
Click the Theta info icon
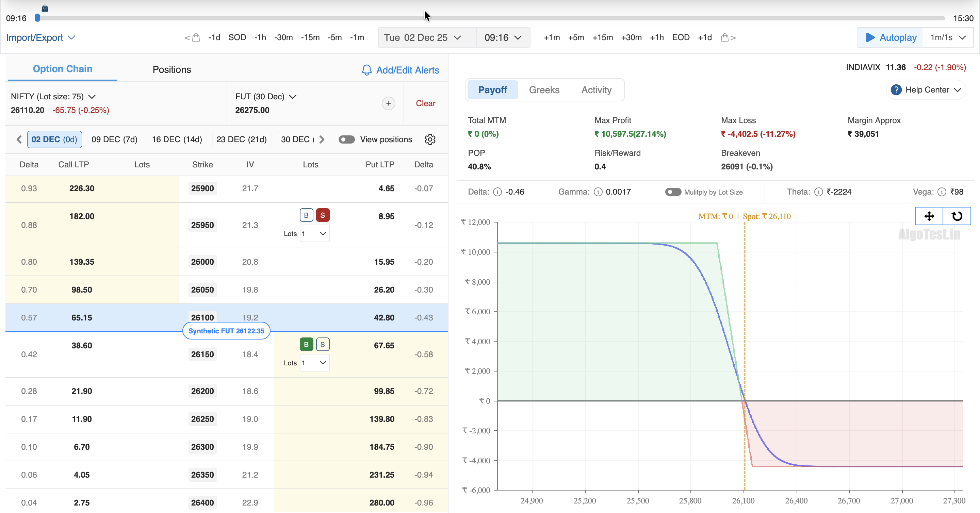(818, 192)
